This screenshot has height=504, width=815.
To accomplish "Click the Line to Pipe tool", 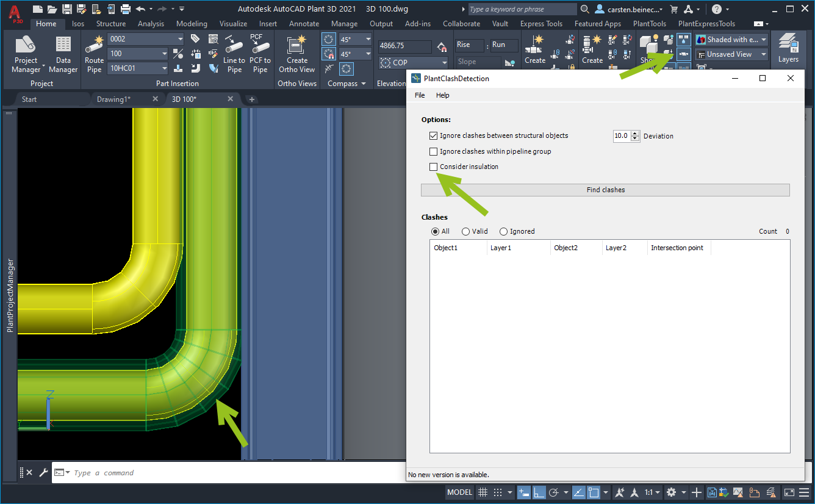I will pos(234,55).
